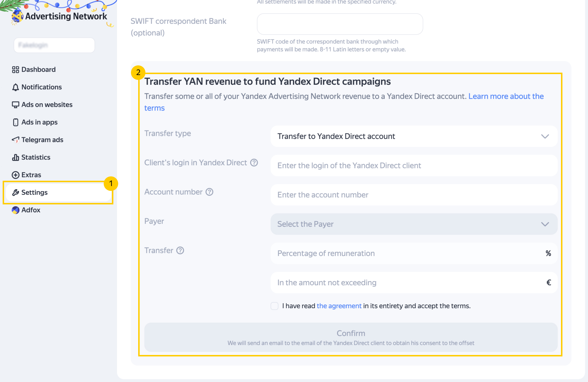Check the agreement acceptance checkbox
This screenshot has width=588, height=382.
click(x=274, y=306)
